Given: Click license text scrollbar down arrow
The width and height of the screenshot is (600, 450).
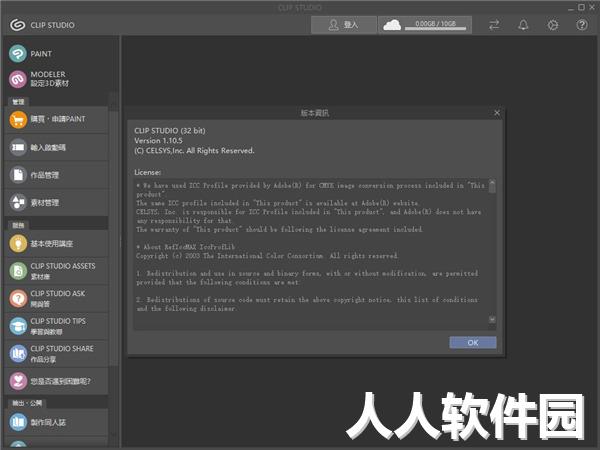Looking at the screenshot, I should click(492, 320).
